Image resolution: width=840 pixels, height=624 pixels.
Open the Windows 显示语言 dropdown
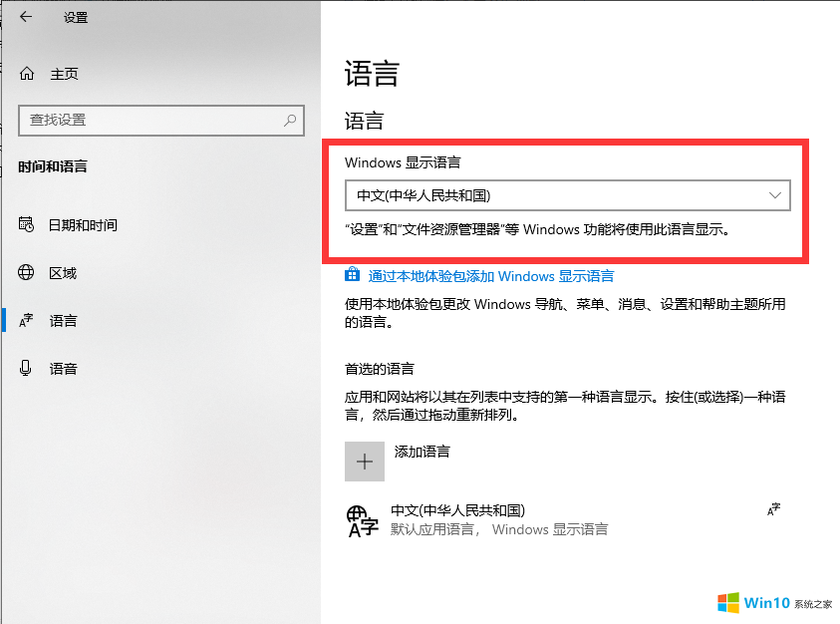(x=568, y=195)
